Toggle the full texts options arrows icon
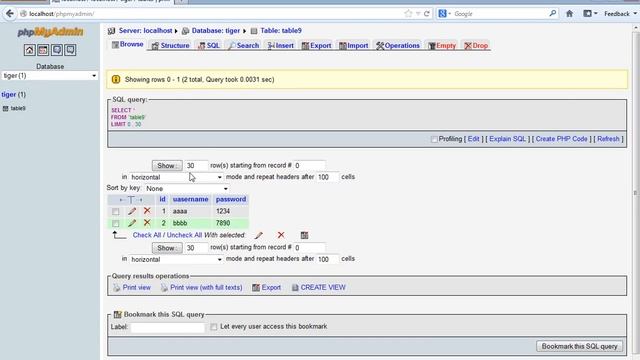Image resolution: width=640 pixels, height=360 pixels. pyautogui.click(x=131, y=200)
